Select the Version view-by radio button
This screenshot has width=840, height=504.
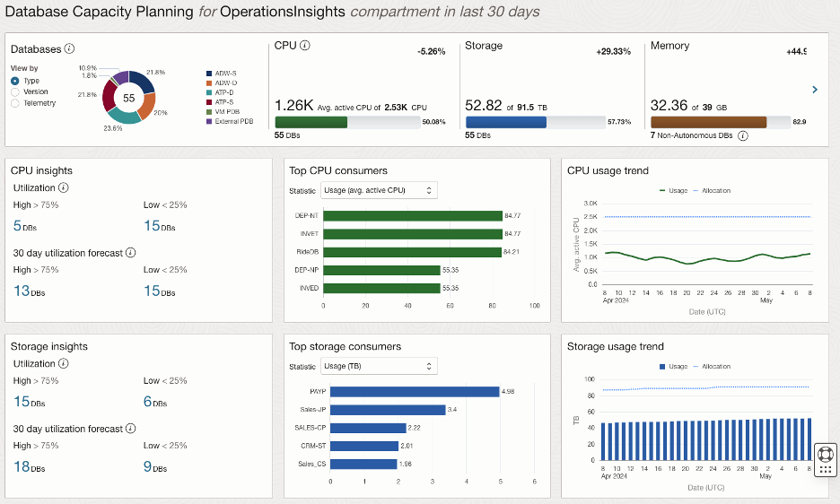[x=15, y=92]
